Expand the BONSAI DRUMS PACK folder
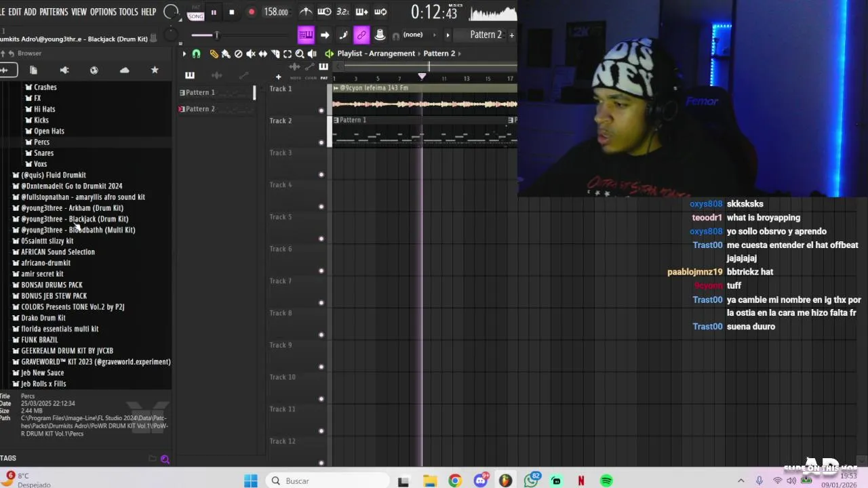 point(52,285)
